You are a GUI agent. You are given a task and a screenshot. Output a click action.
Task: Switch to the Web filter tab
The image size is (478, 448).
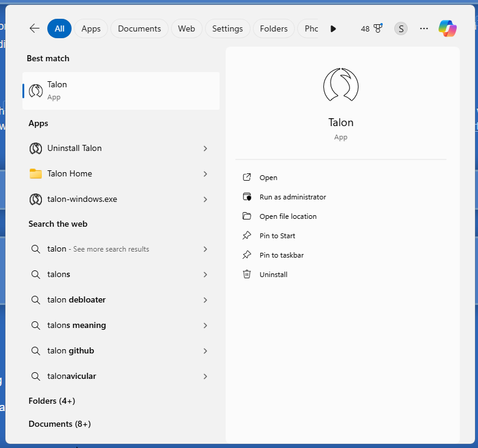[187, 28]
